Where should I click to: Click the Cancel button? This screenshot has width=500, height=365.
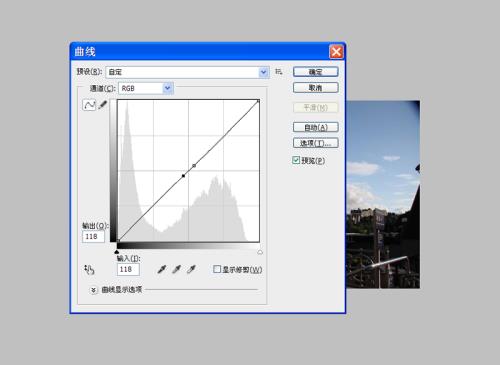click(316, 88)
